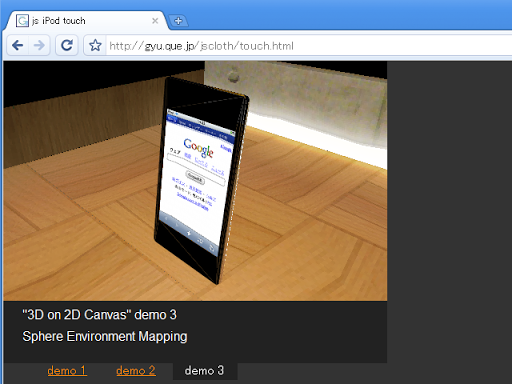Click the "3D on 2D Canvas" demo 3 heading
This screenshot has width=512, height=384.
[x=99, y=315]
